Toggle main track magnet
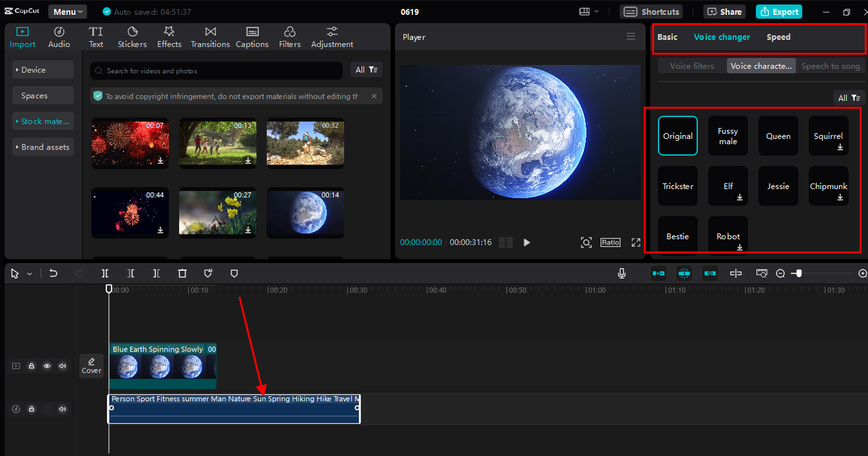Viewport: 868px width, 456px height. (x=658, y=273)
